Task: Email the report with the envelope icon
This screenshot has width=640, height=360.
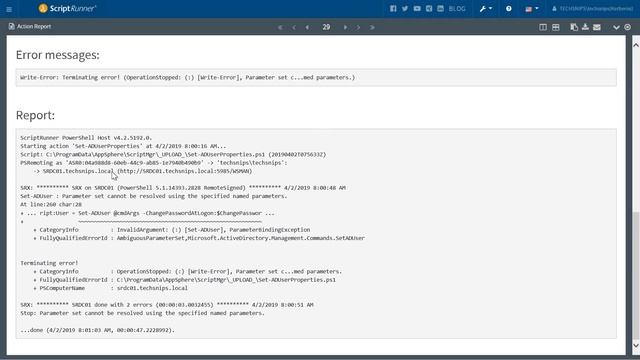Action: coord(597,27)
